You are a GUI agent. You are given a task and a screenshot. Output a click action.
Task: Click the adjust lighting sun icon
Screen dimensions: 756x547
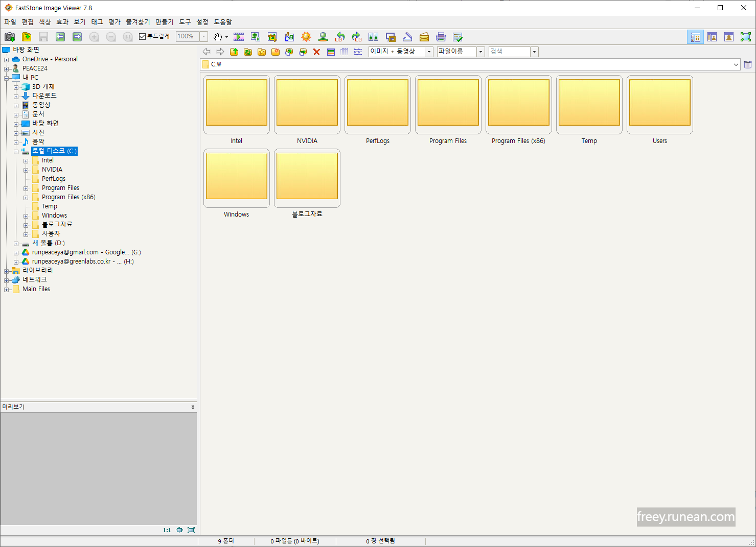pyautogui.click(x=306, y=37)
